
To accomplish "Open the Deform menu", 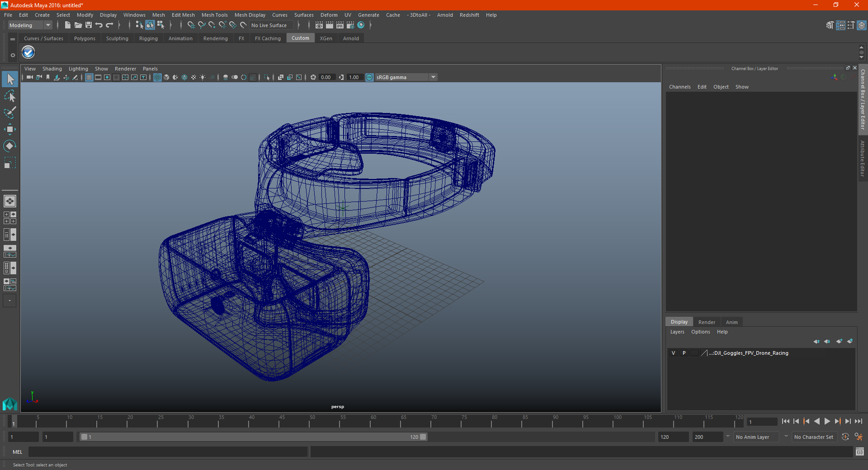I will [x=329, y=15].
